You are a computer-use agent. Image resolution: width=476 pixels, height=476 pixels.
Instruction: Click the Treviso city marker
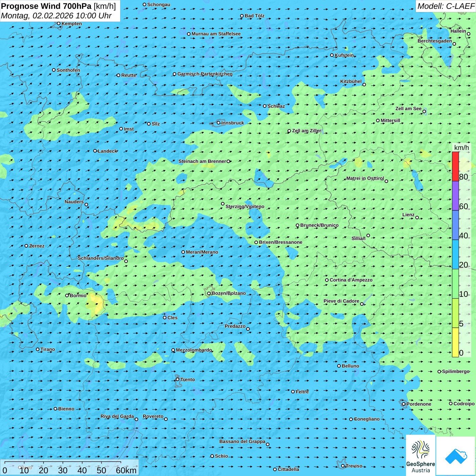pos(343,466)
